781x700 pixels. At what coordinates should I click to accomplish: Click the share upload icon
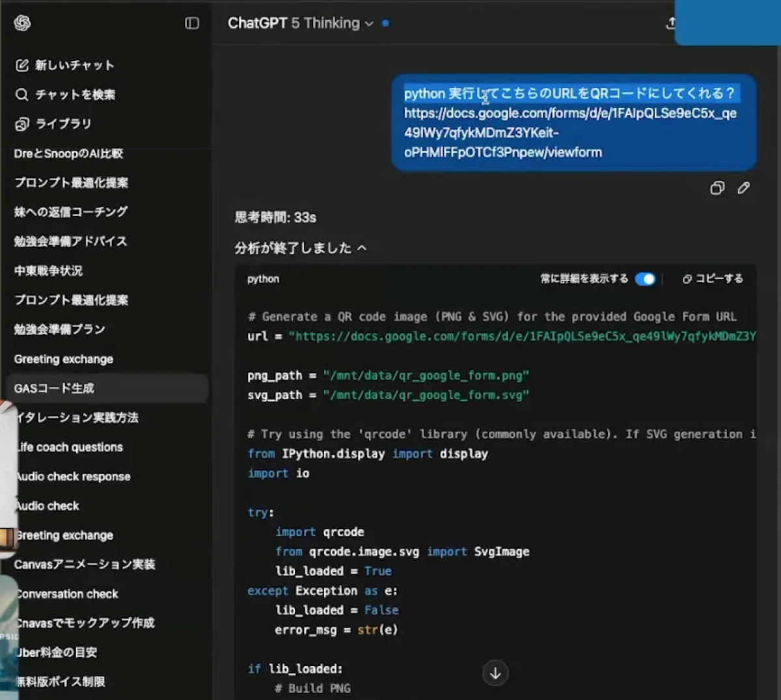tap(670, 24)
